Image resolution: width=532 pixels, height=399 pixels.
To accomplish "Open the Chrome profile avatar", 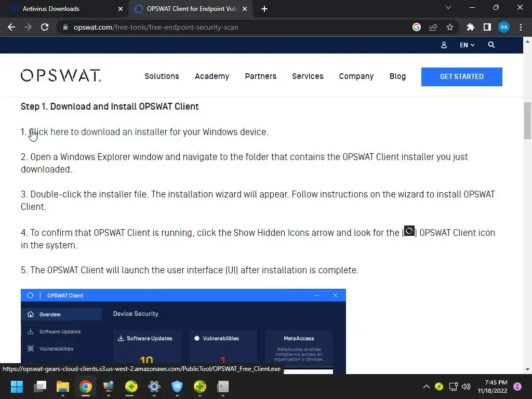I will point(504,27).
